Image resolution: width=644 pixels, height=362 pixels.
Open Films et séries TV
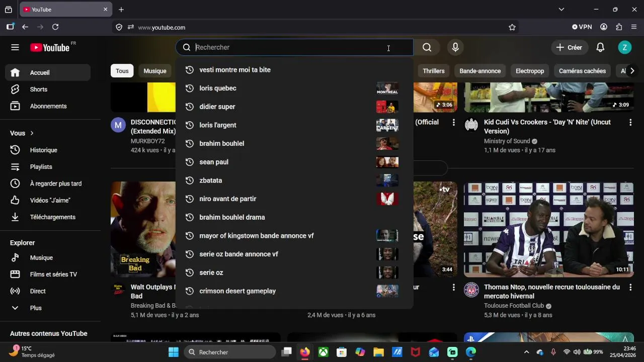coord(48,275)
